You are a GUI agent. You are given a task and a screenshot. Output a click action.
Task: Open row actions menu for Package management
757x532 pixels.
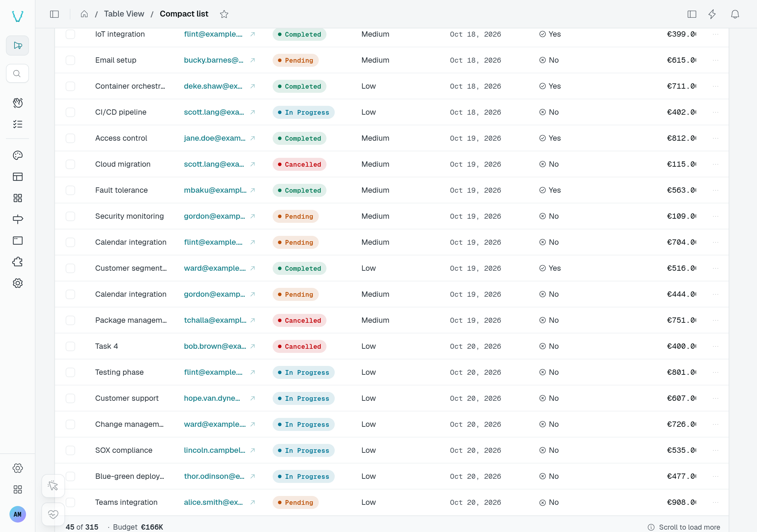tap(716, 320)
